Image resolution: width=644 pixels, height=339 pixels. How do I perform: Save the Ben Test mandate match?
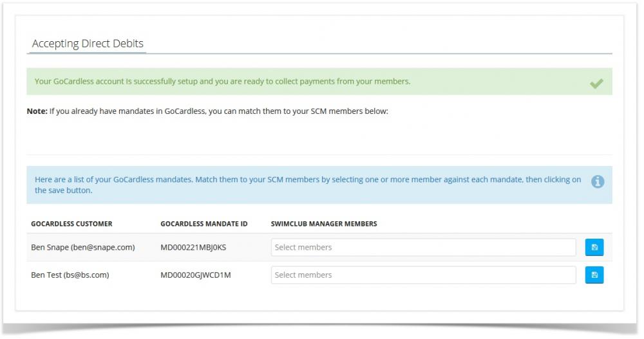coord(594,275)
